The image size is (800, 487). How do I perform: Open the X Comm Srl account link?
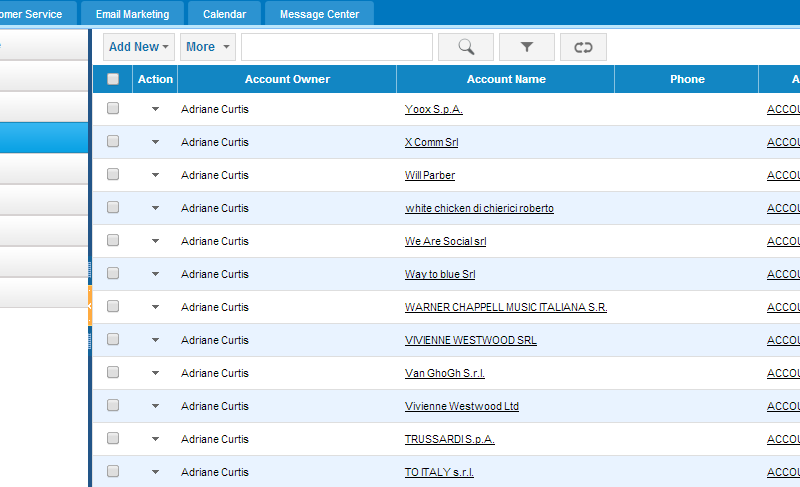click(432, 142)
